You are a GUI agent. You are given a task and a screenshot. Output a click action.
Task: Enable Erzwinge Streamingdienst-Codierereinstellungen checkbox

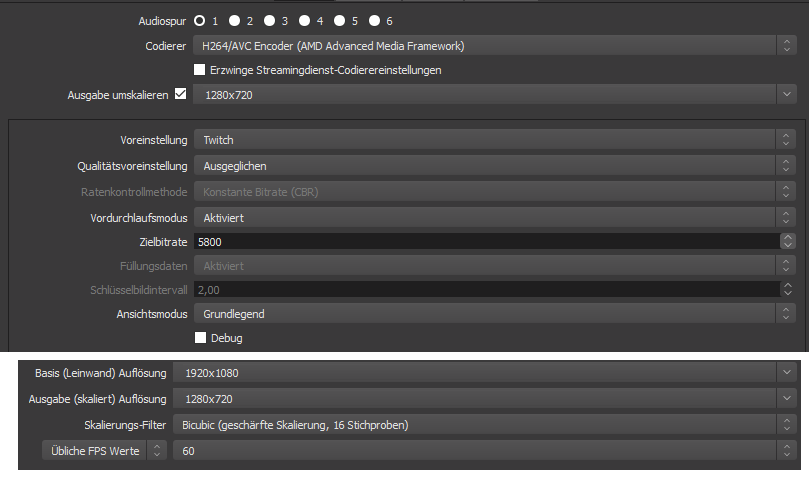tap(200, 70)
